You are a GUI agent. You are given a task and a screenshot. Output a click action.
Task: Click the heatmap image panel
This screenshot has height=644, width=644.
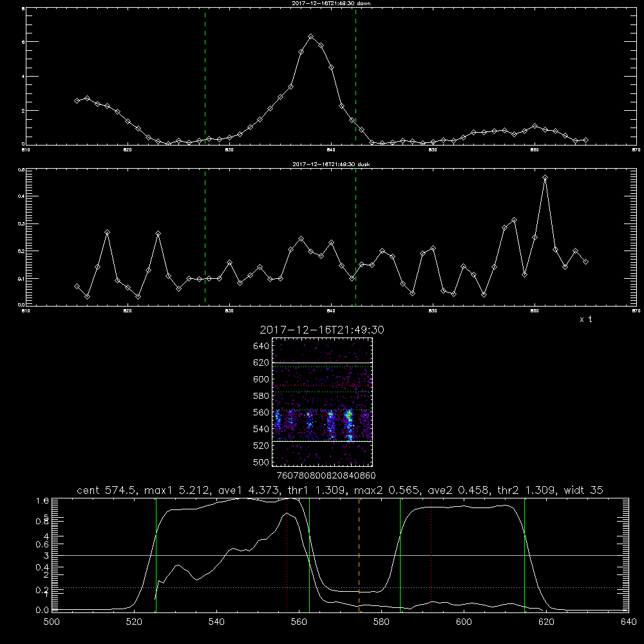322,402
